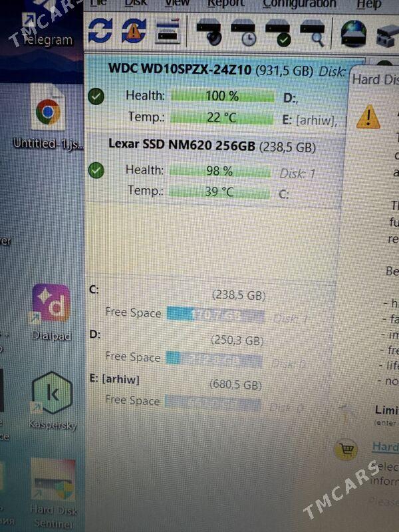The height and width of the screenshot is (532, 399).
Task: Open the Configuration menu
Action: pyautogui.click(x=299, y=3)
